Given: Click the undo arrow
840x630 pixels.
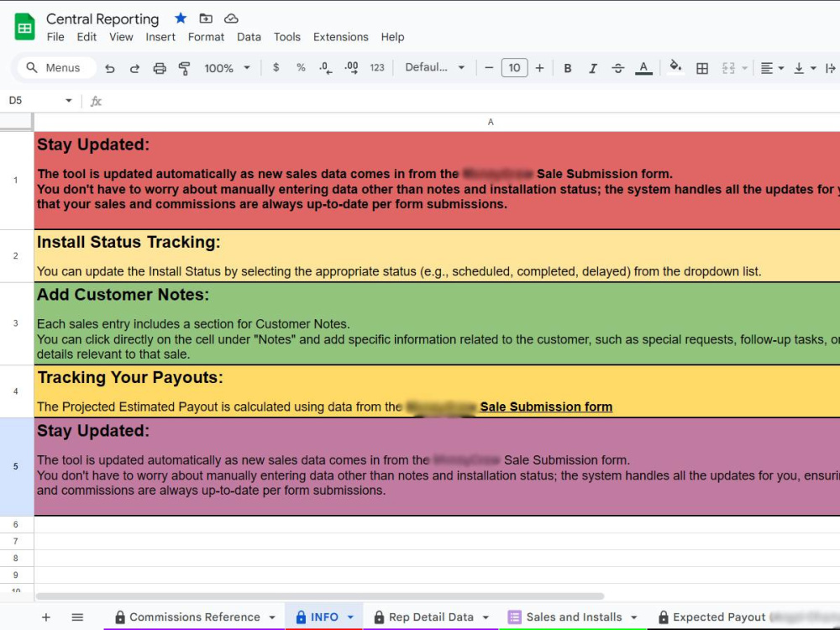Looking at the screenshot, I should click(x=110, y=68).
